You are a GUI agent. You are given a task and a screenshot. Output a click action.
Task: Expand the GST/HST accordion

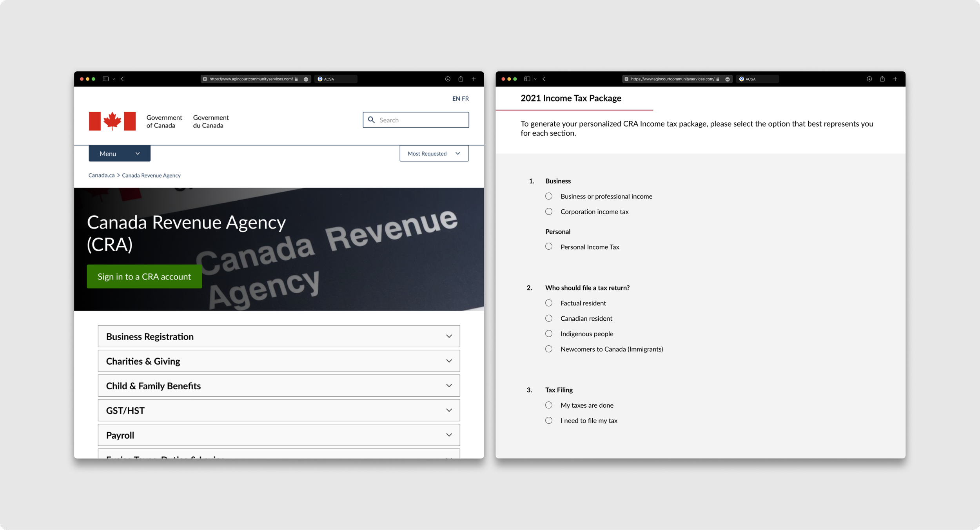coord(279,410)
